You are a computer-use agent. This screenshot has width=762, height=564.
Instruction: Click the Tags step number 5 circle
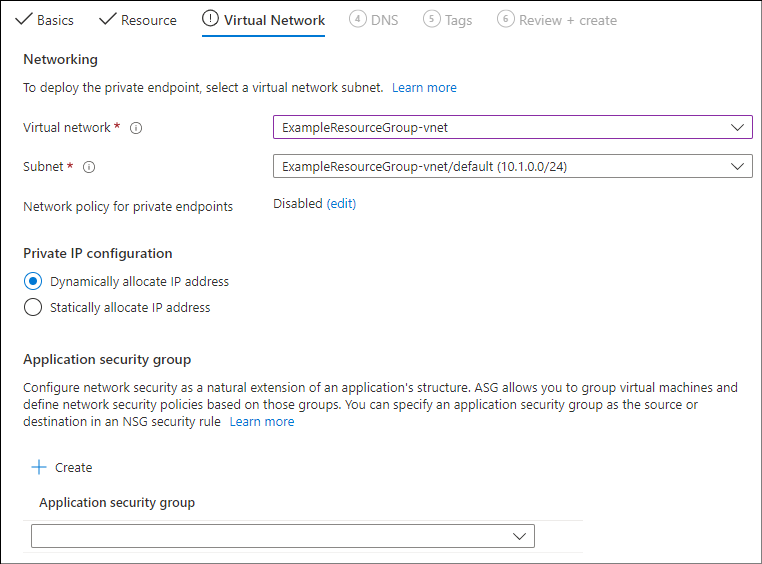pos(432,19)
